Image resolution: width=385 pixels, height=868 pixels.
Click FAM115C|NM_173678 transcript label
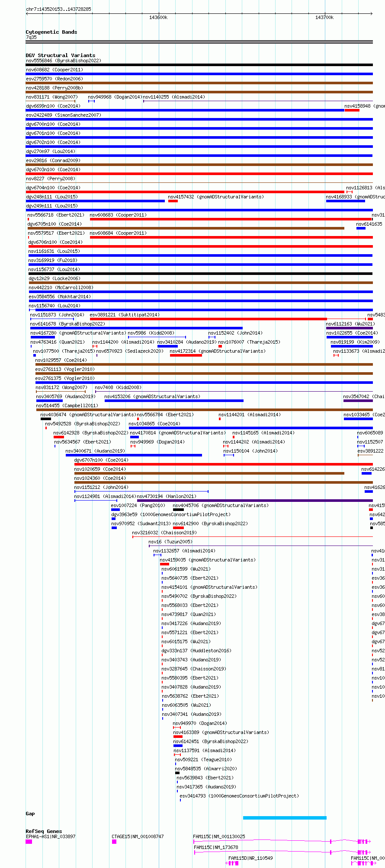(x=216, y=847)
